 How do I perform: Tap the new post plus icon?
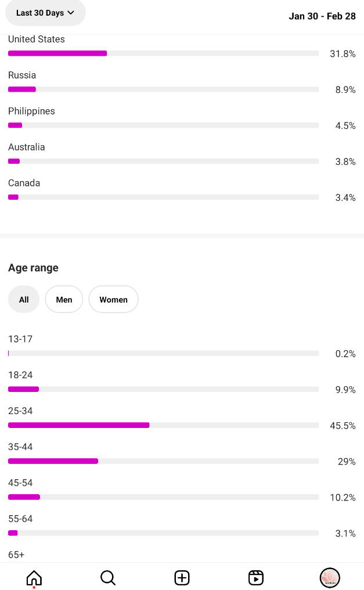pos(182,578)
